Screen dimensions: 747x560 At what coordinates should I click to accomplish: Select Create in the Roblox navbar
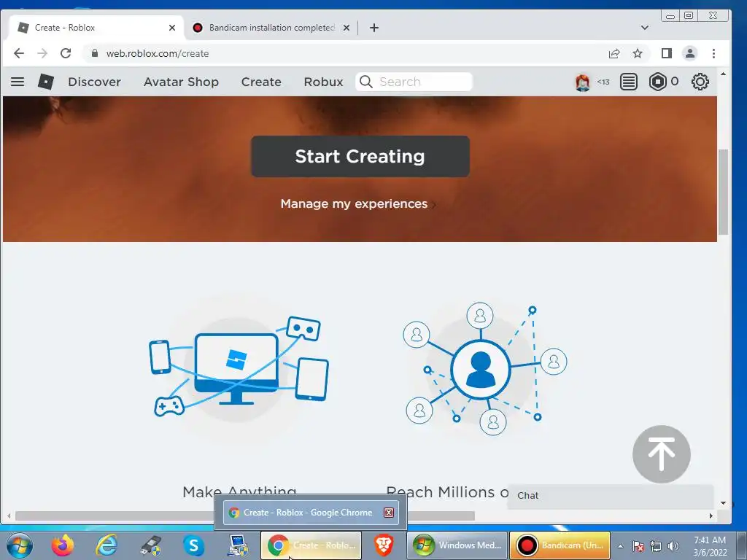click(x=261, y=82)
